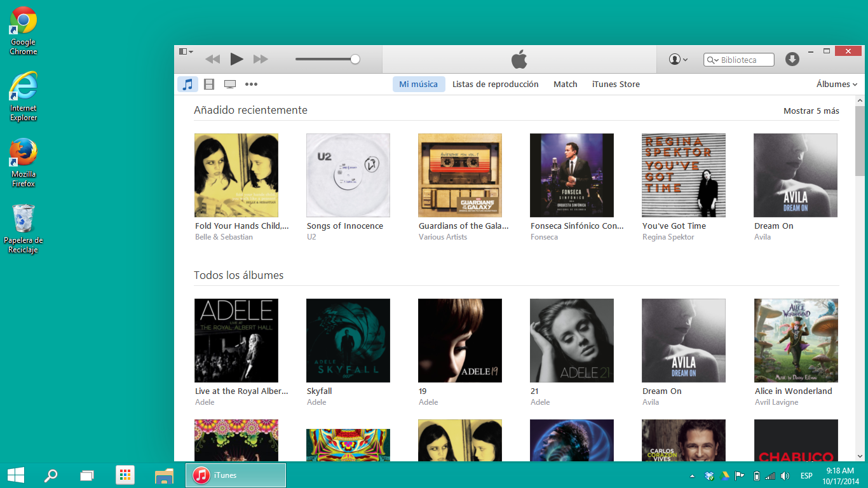
Task: Click the Todos los álbumes heading
Action: tap(238, 275)
